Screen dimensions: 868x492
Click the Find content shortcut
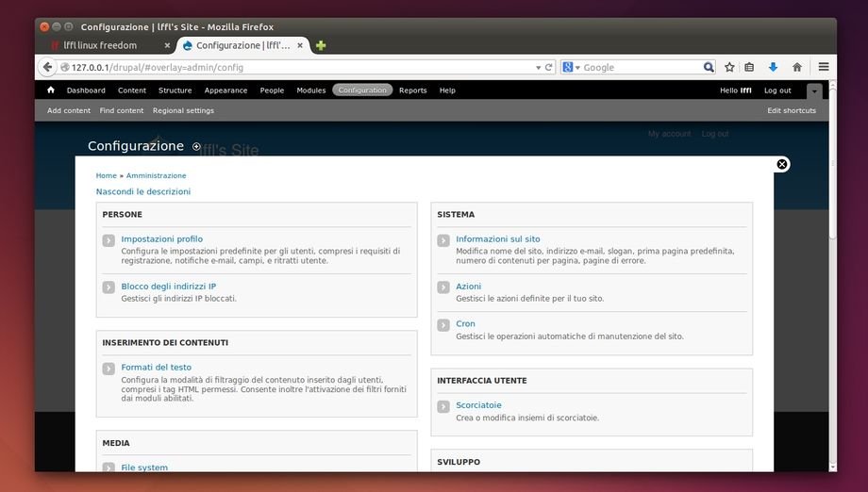pos(121,110)
